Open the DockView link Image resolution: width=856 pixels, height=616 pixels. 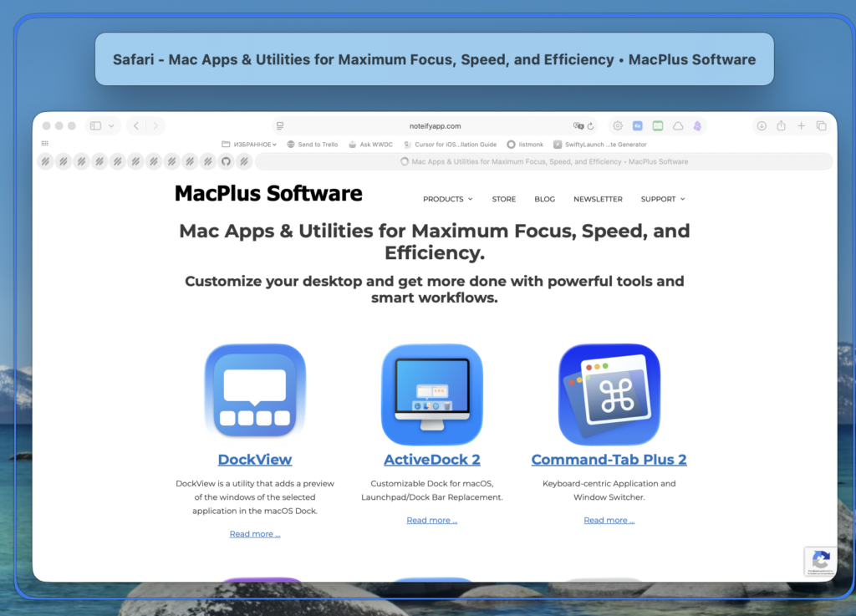coord(254,459)
